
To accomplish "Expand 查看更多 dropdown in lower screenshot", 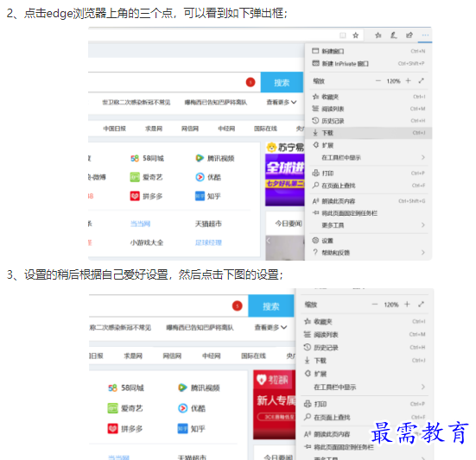I will (270, 327).
